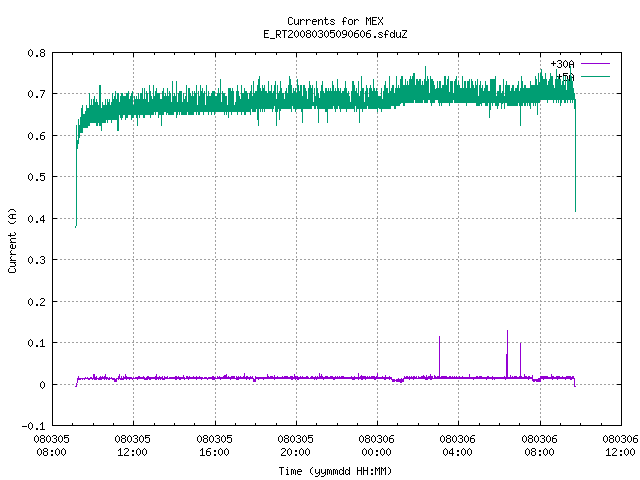This screenshot has width=640, height=480.
Task: Click the 0.8 y-axis tick label
Action: tap(36, 53)
